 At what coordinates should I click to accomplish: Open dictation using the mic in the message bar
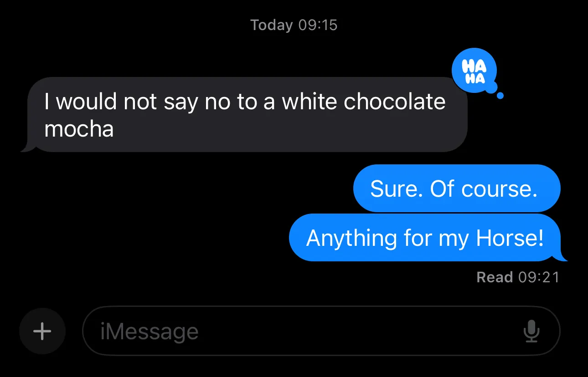coord(531,331)
